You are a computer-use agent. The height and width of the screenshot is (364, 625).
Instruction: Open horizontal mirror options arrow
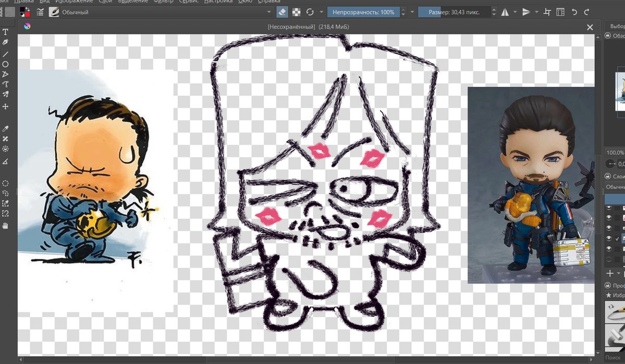pos(515,12)
